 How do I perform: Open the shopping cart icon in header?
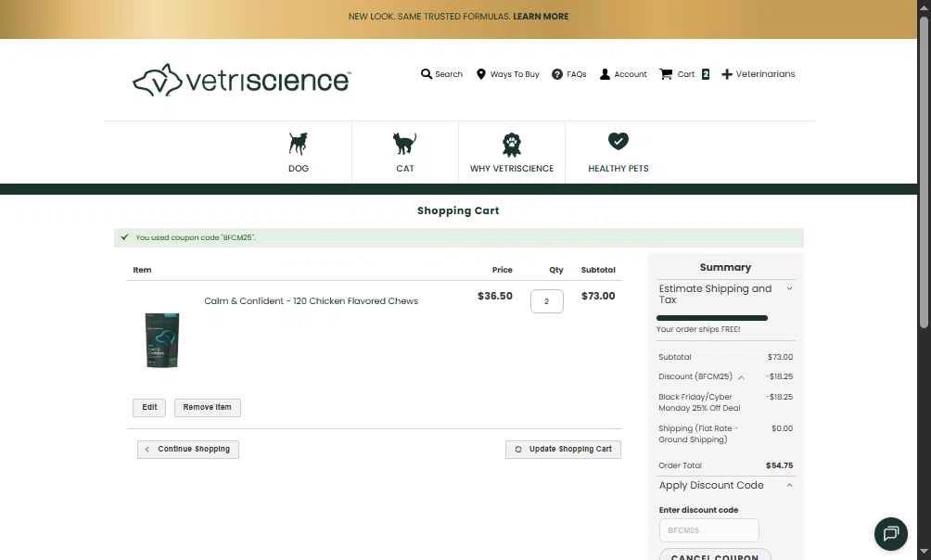(x=666, y=74)
